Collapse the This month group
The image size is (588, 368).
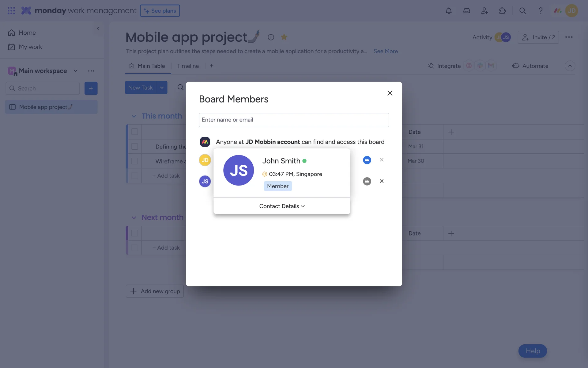134,116
